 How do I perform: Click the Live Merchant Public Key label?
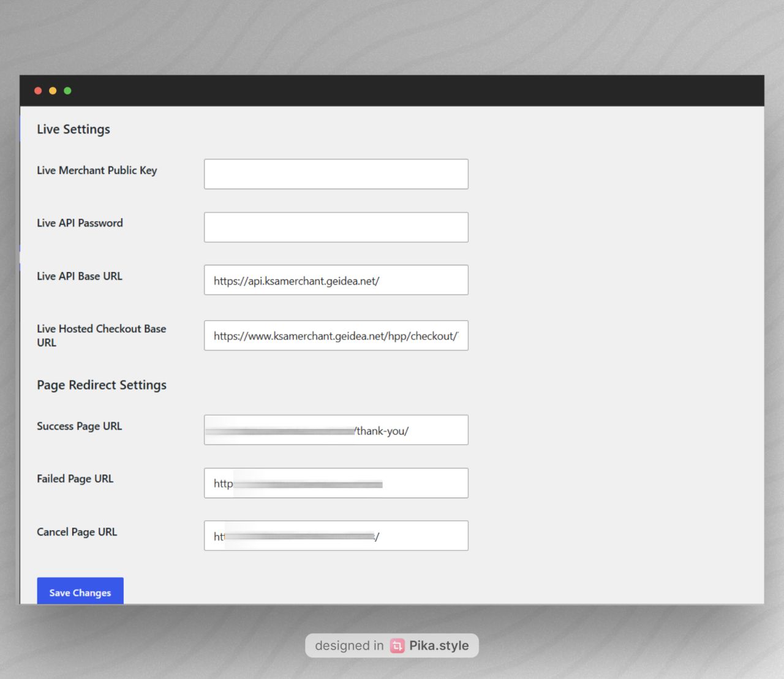97,170
